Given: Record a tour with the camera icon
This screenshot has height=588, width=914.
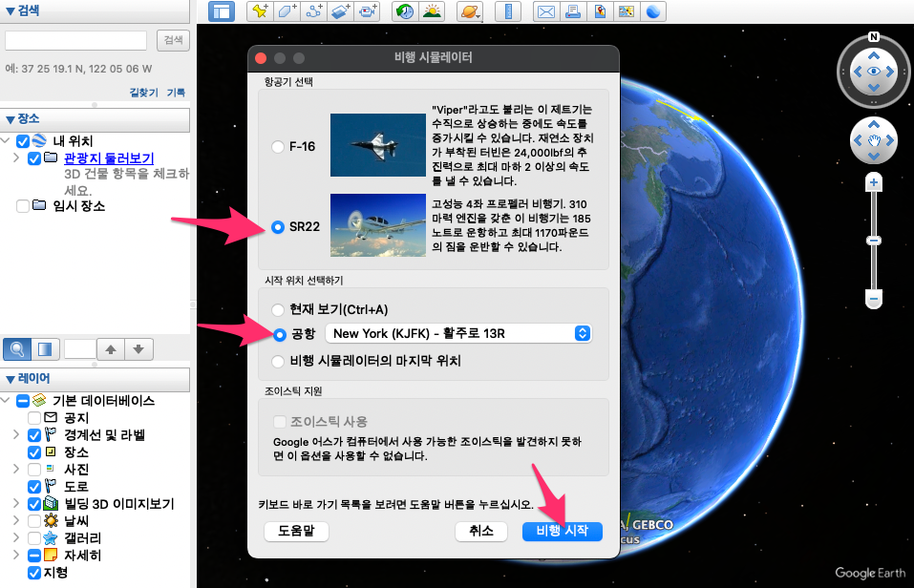Looking at the screenshot, I should tap(368, 11).
